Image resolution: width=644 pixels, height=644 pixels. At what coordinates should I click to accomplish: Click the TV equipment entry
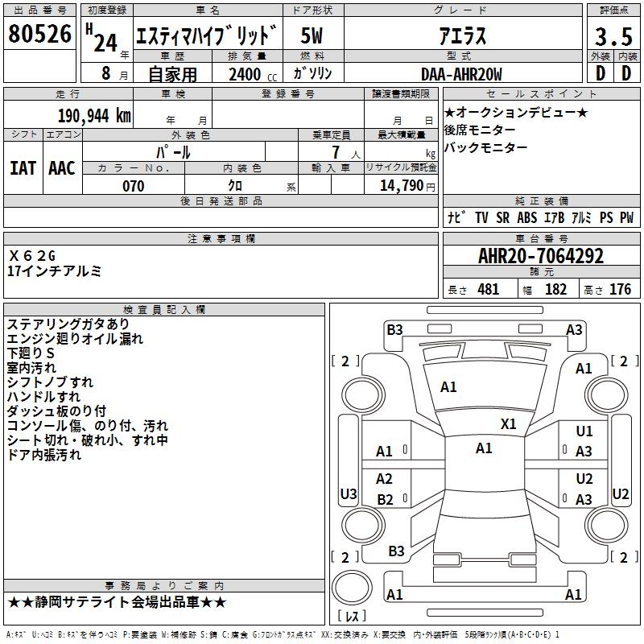pos(481,217)
